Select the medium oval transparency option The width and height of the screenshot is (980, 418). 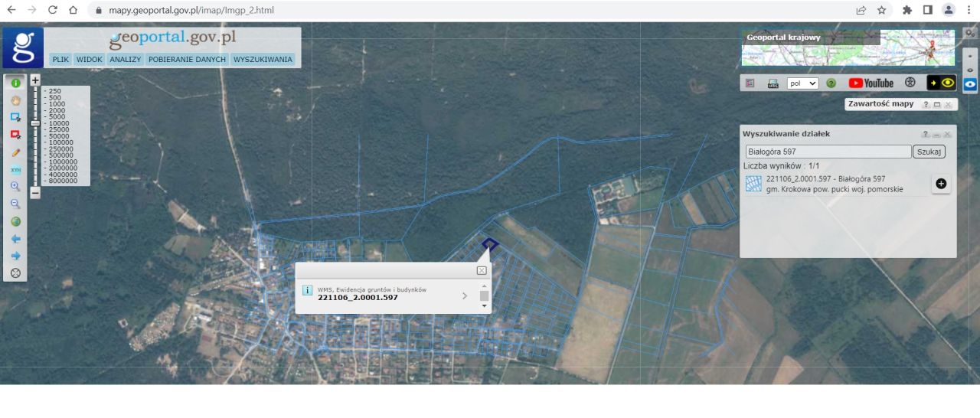pos(970,70)
